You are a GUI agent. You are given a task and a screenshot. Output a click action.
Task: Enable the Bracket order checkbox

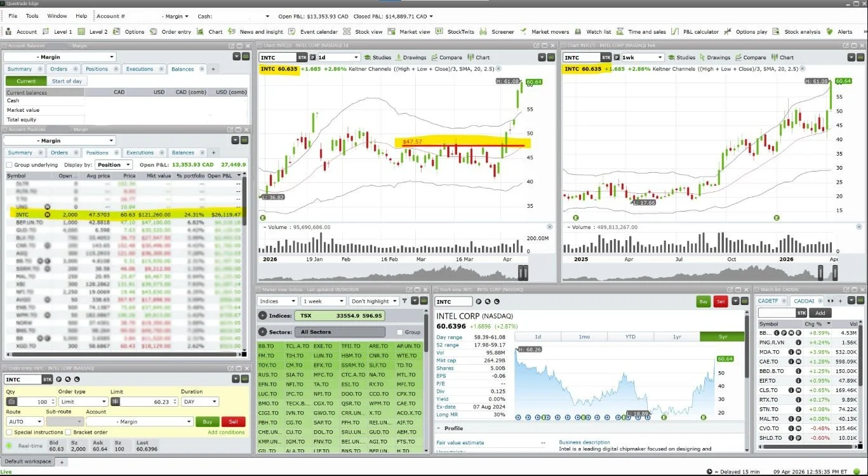click(x=68, y=432)
